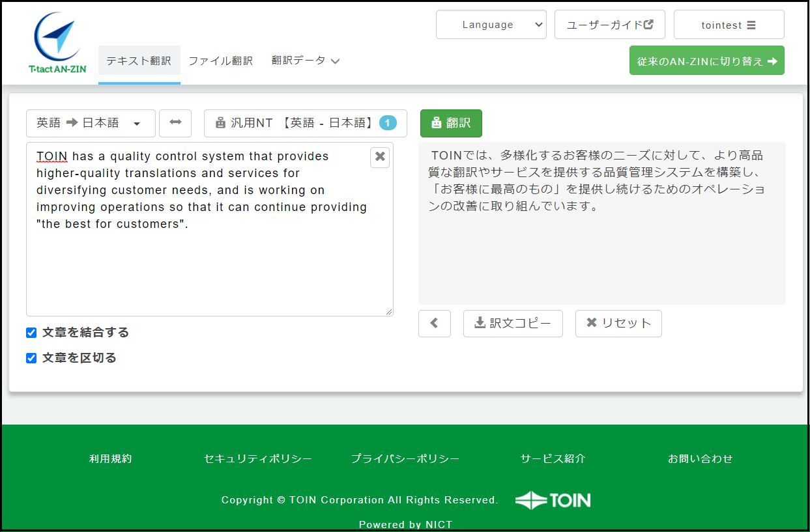
Task: Clear source text with the X button
Action: click(380, 157)
